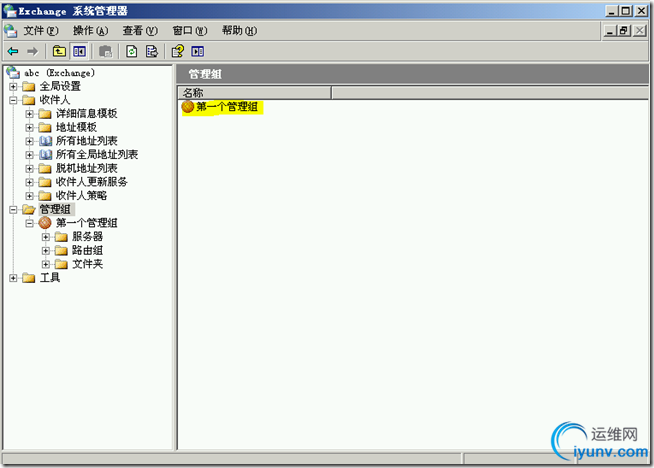The width and height of the screenshot is (654, 468).
Task: Open the 查看(V) menu
Action: [x=140, y=30]
